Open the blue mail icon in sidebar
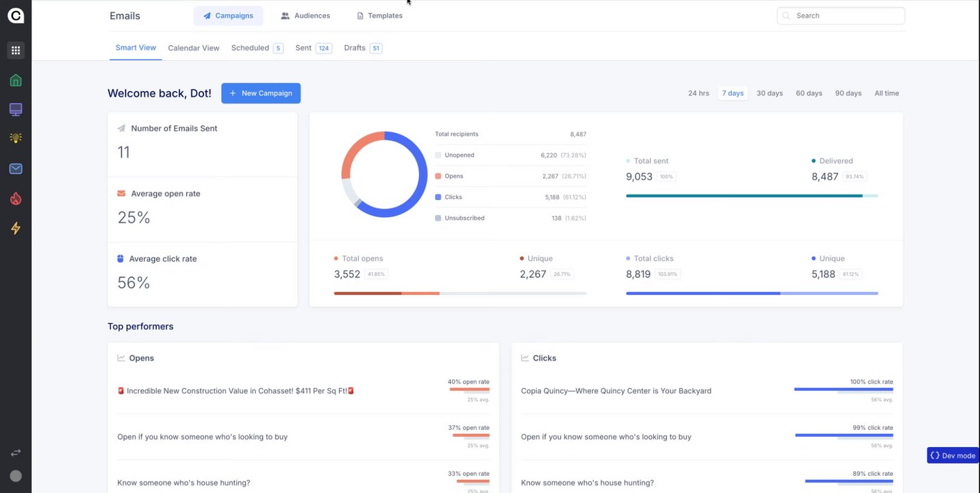This screenshot has height=493, width=980. point(16,168)
